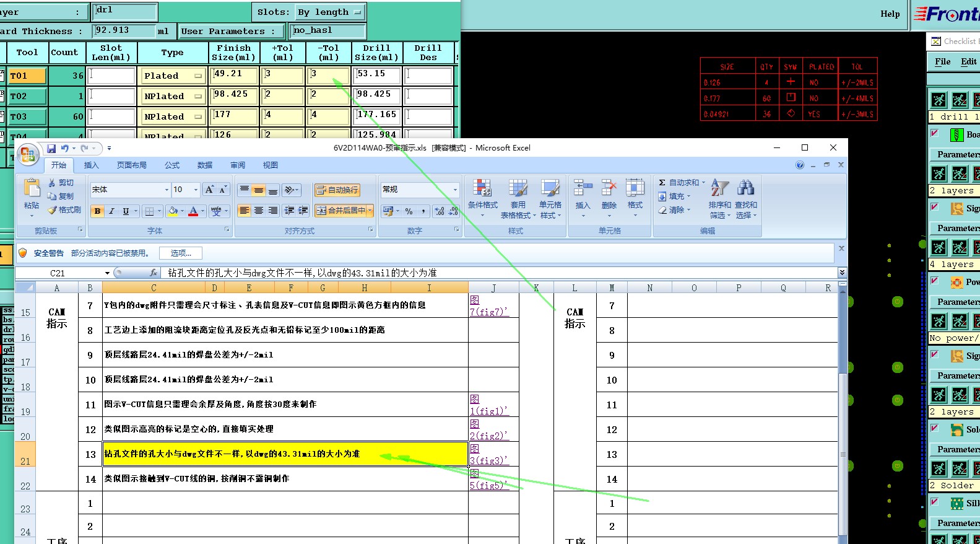Open the AutoSum (自动求和) dropdown arrow
Viewport: 980px width, 544px height.
(703, 182)
